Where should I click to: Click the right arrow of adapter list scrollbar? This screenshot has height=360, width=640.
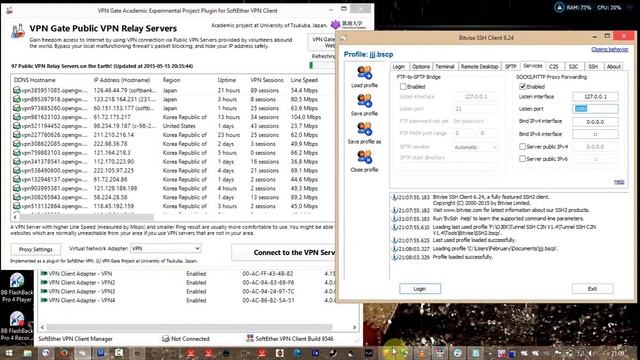354,327
